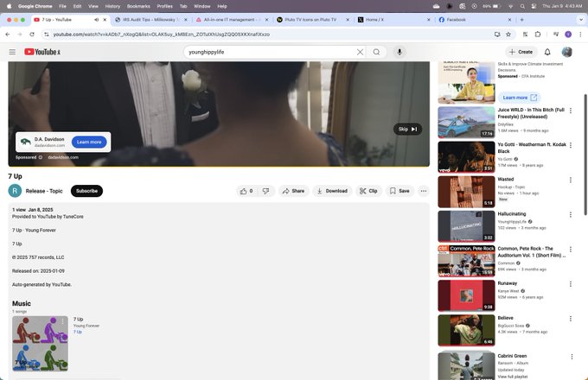Screen dimensions: 588x380
Task: Open the Bookmarks menu in menu bar
Action: (x=138, y=6)
